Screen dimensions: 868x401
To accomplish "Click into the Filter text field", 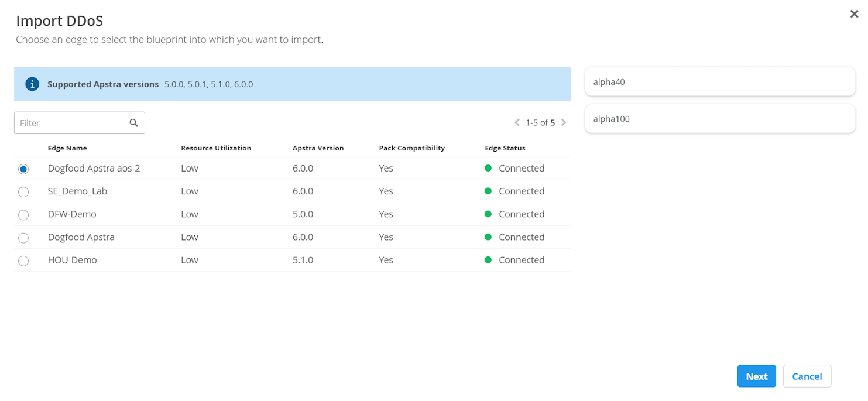I will (70, 123).
